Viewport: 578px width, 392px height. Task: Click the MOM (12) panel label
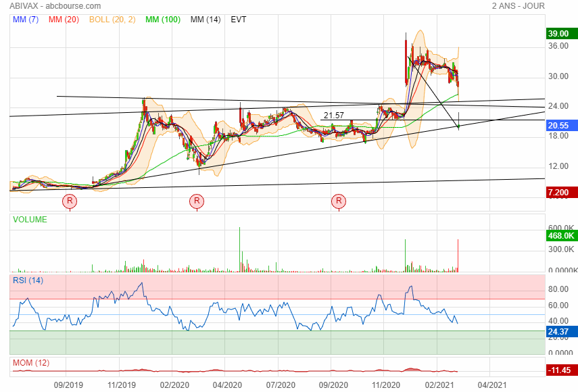click(31, 363)
